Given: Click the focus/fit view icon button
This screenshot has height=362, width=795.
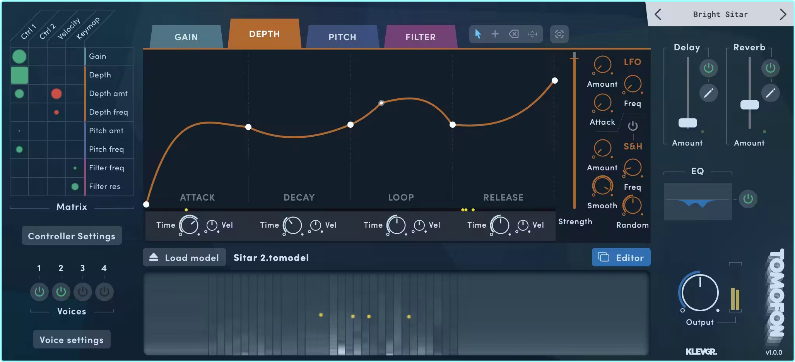Looking at the screenshot, I should (559, 34).
